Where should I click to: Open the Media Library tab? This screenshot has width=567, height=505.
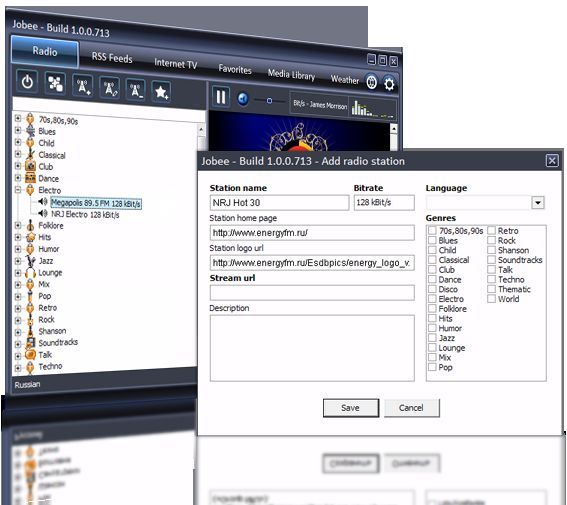(x=291, y=75)
